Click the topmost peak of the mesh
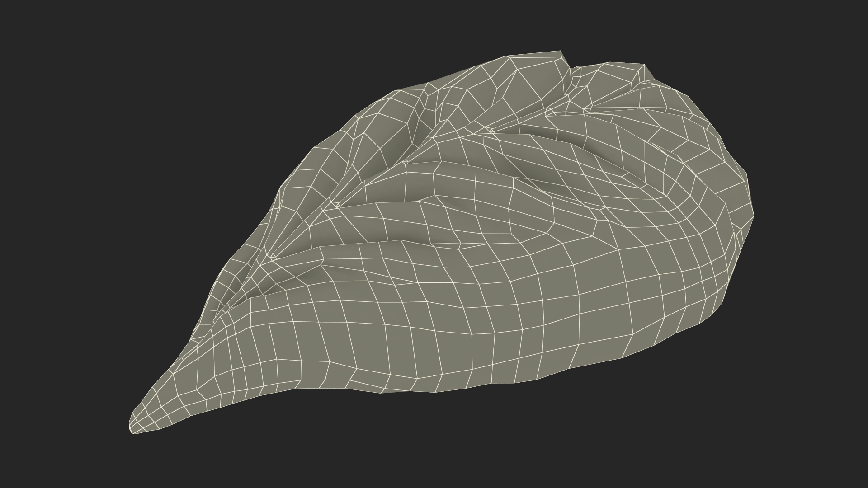 coord(561,52)
